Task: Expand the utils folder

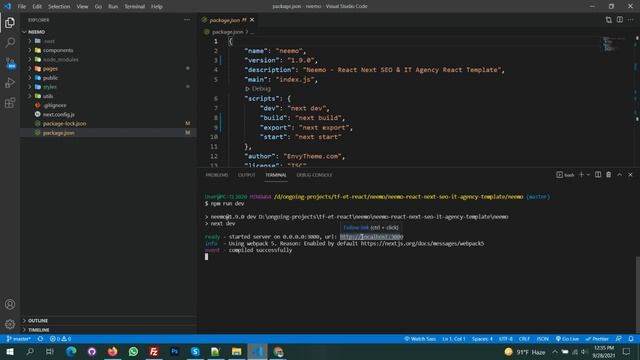Action: point(30,96)
